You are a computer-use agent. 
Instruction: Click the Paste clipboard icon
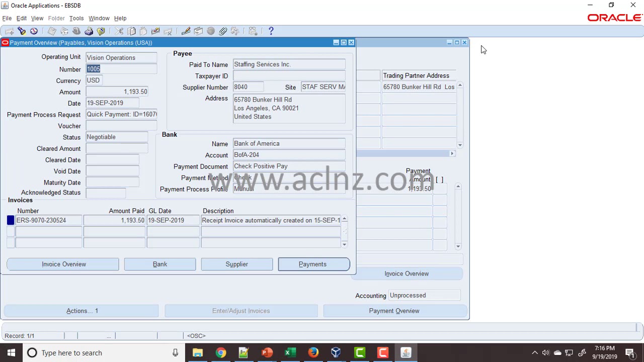pos(143,31)
